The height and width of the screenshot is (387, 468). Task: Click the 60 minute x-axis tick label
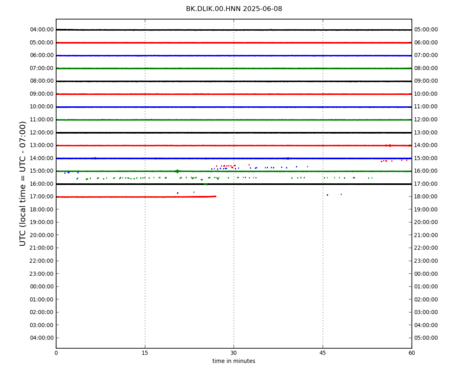[x=411, y=353]
